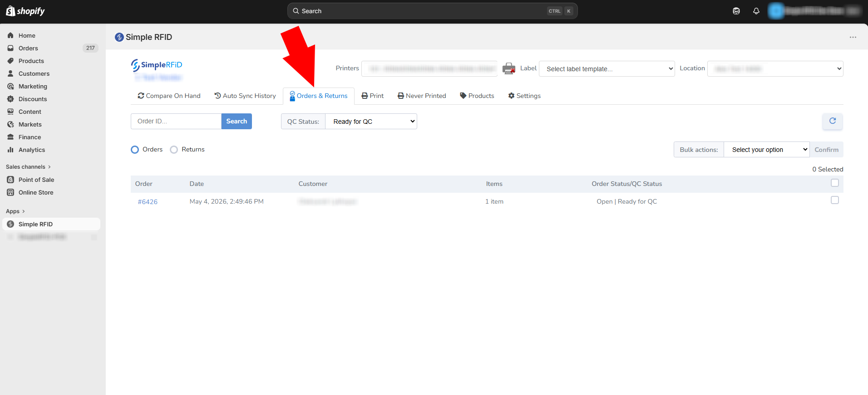
Task: Open the Sidekick assistant icon
Action: pos(736,11)
